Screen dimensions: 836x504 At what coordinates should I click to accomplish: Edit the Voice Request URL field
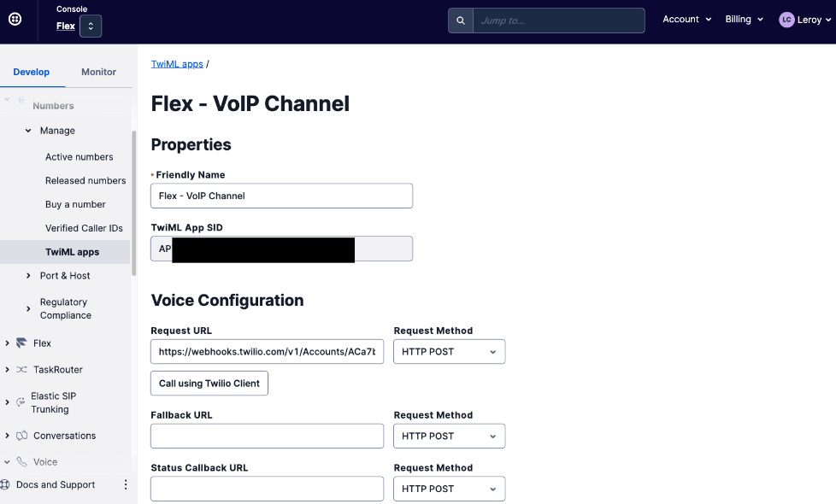point(267,352)
